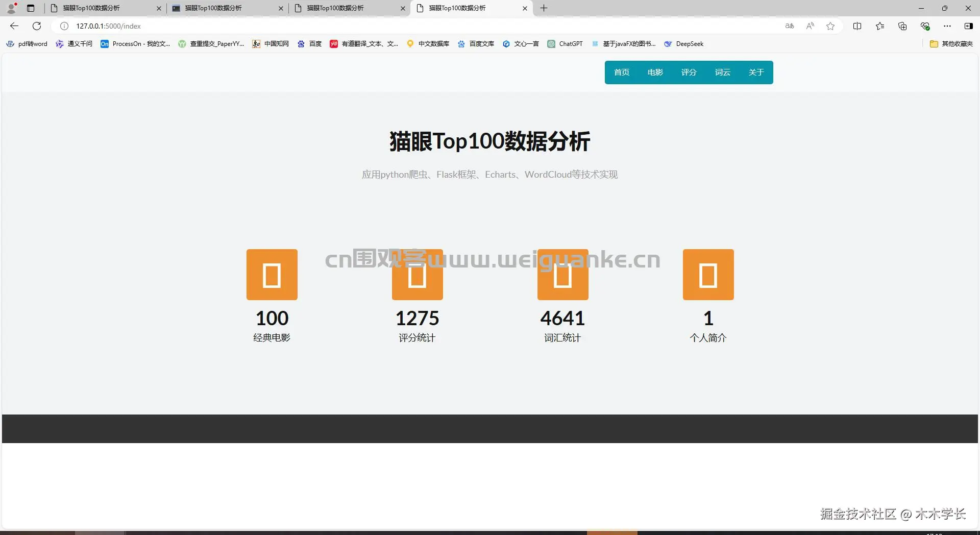View site information icon in address bar

64,26
